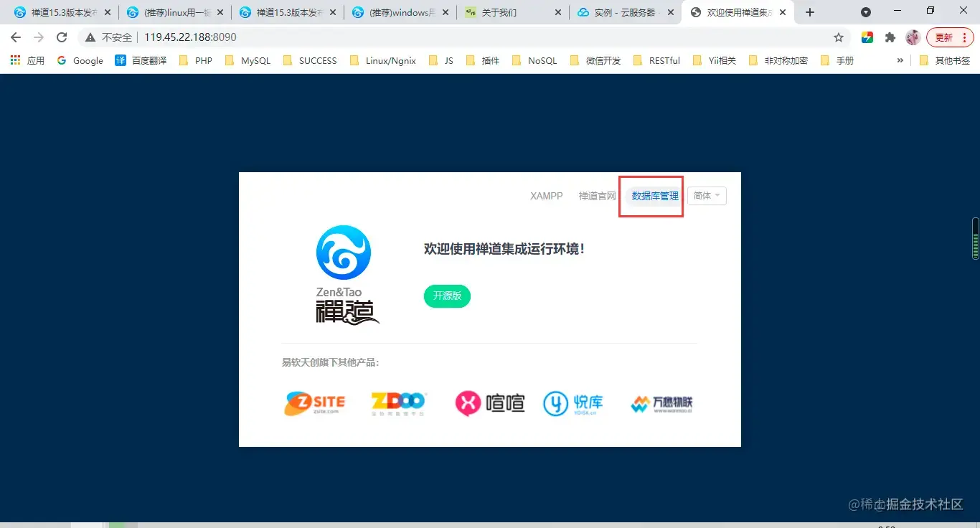Open the 禅道官网 link
Image resolution: width=980 pixels, height=528 pixels.
pyautogui.click(x=598, y=196)
